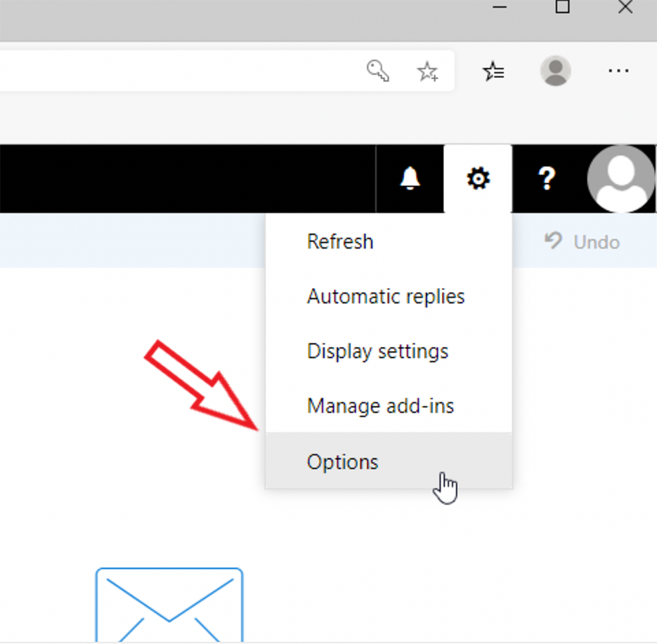Open help with the question mark icon
This screenshot has width=657, height=644.
tap(546, 179)
